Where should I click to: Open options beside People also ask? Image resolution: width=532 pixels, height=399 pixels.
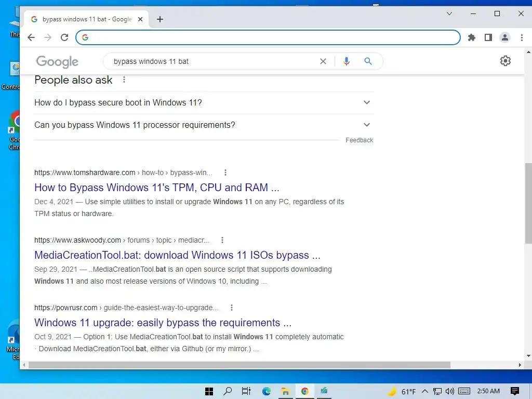(124, 79)
